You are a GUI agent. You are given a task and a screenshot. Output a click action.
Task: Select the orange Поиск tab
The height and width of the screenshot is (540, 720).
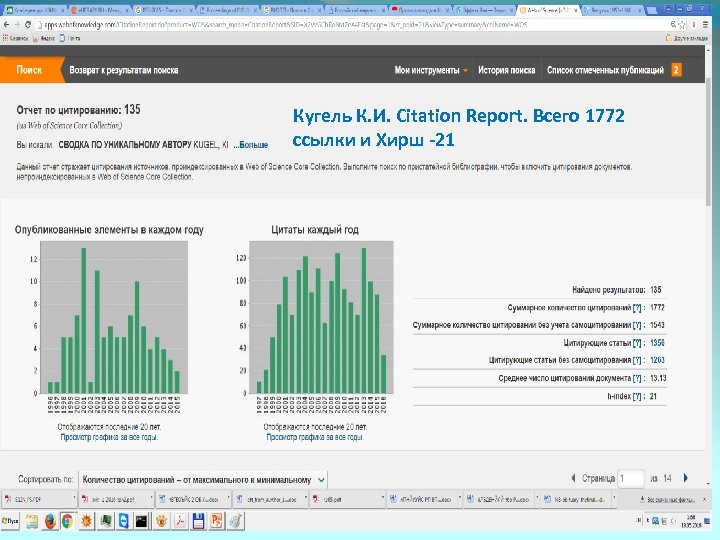click(x=28, y=71)
